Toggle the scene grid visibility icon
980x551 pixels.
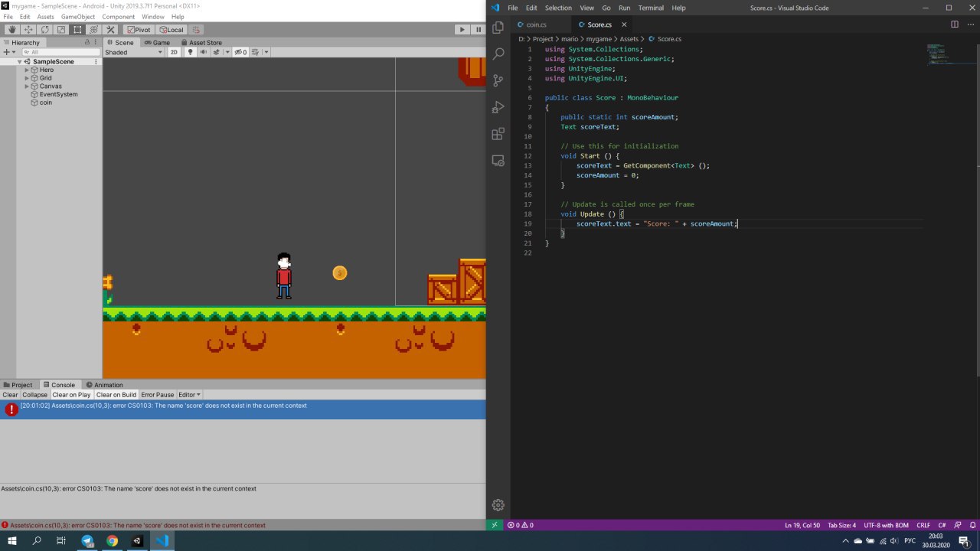(256, 52)
